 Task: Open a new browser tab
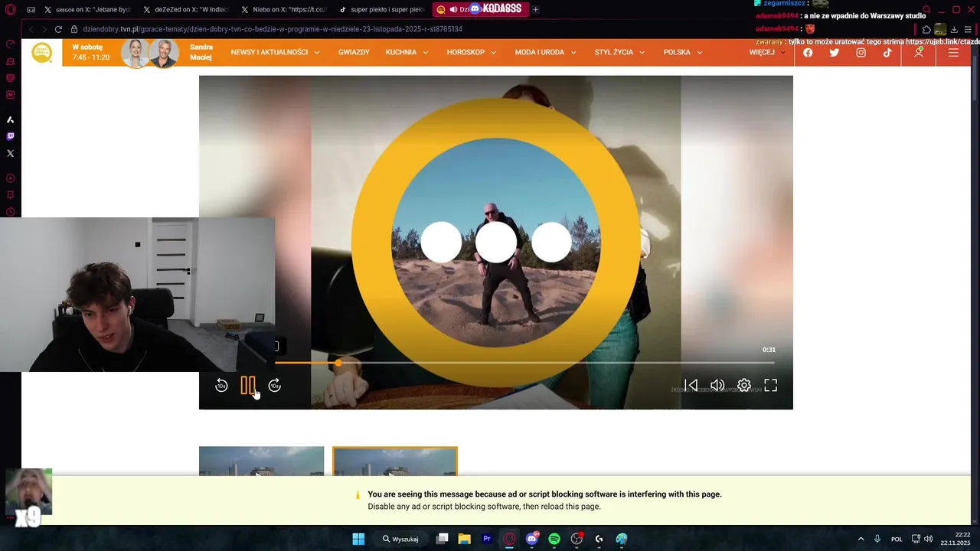point(535,9)
